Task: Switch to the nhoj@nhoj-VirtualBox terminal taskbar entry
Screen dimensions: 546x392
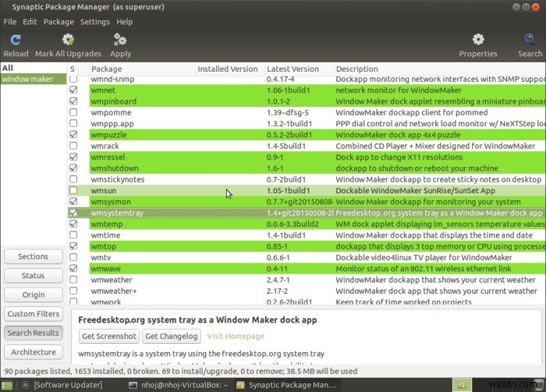Action: (179, 385)
